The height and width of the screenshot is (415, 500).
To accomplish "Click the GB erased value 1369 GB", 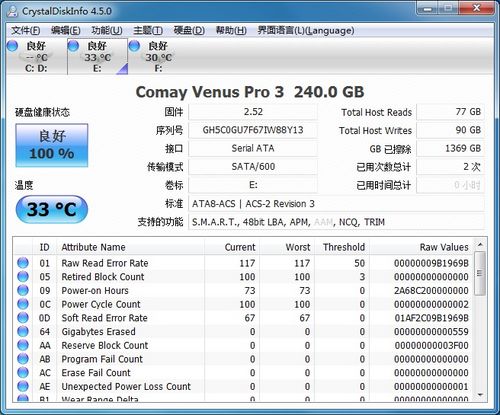I will (450, 148).
